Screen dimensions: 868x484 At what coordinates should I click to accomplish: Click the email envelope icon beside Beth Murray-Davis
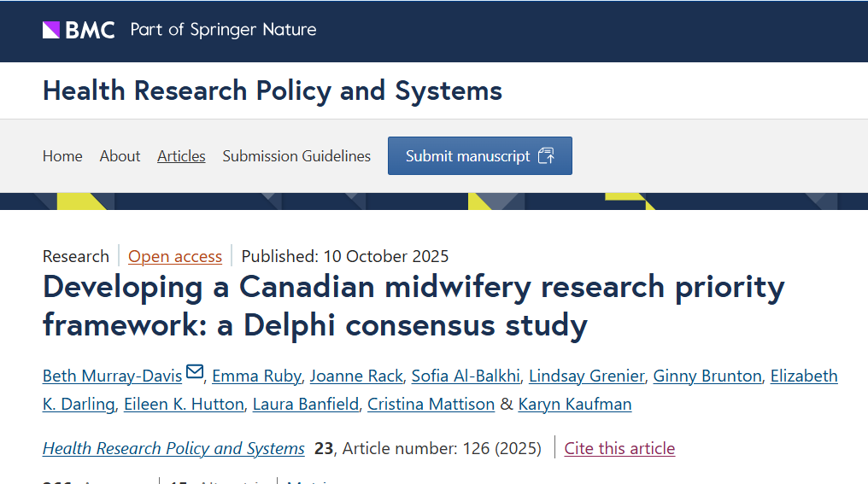[195, 372]
